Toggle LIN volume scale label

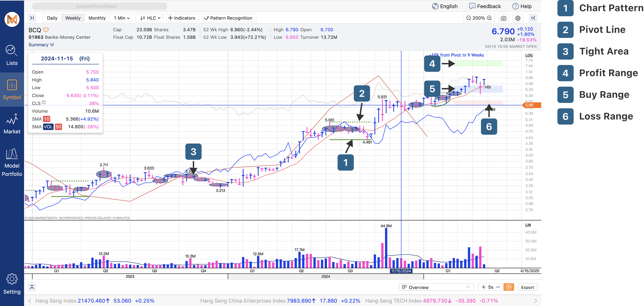528,225
